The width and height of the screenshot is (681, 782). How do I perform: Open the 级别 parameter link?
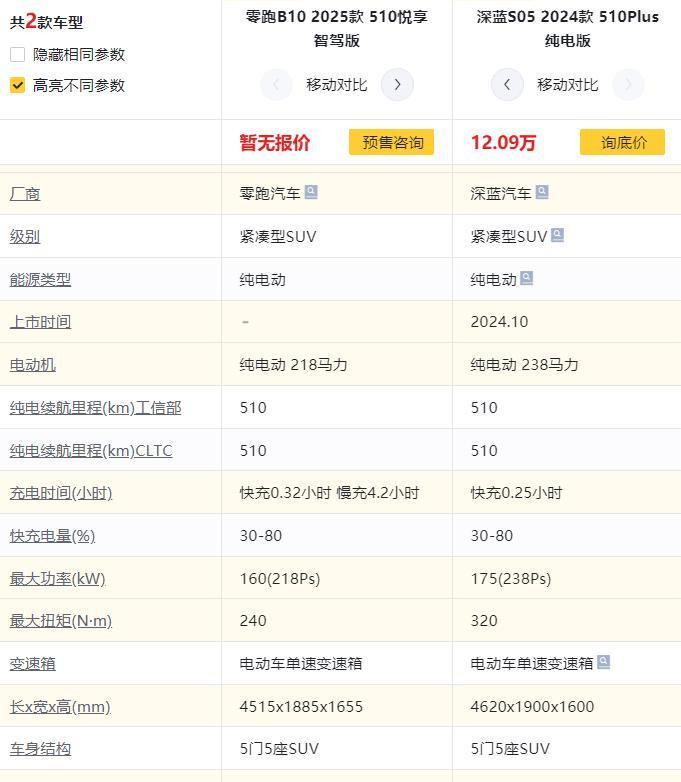point(25,237)
